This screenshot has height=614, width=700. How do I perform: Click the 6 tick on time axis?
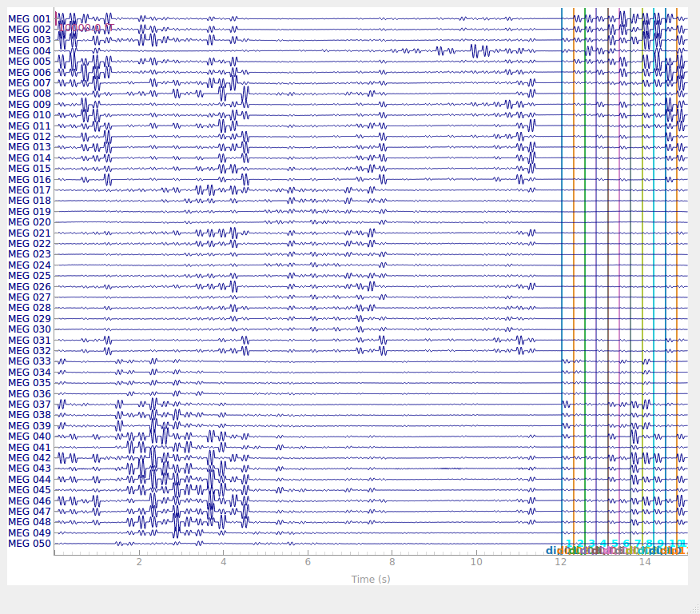coord(308,562)
